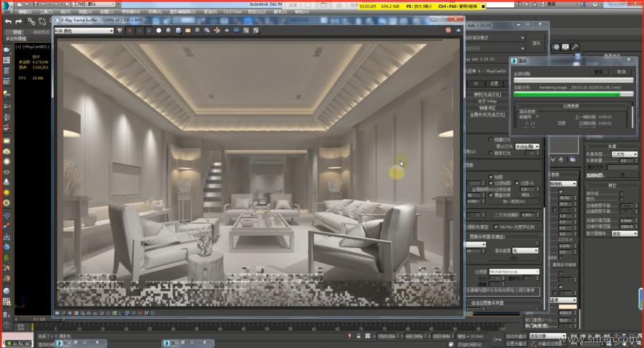Select the Select and Link tool
This screenshot has height=348, width=644.
31,21
